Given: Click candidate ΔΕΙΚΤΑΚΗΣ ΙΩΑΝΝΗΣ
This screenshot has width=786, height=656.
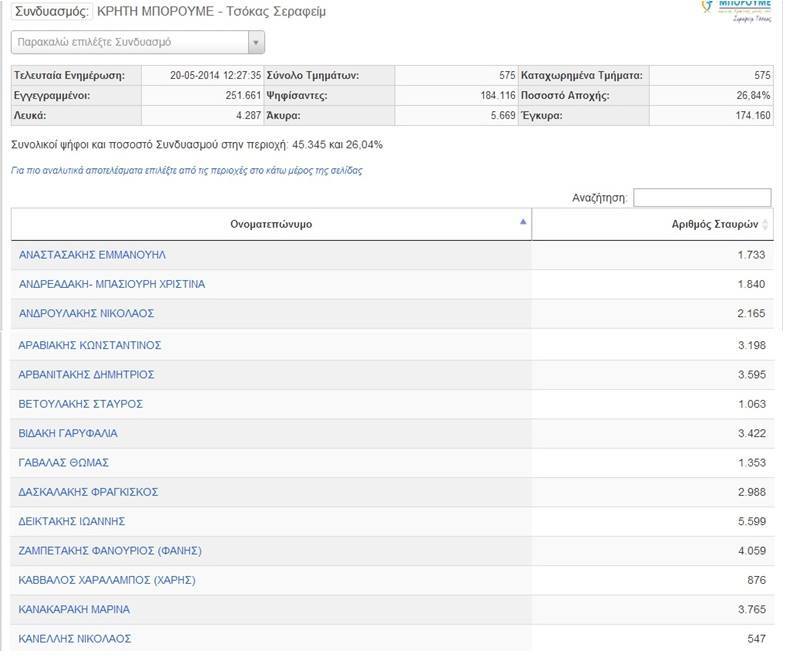Looking at the screenshot, I should 72,521.
